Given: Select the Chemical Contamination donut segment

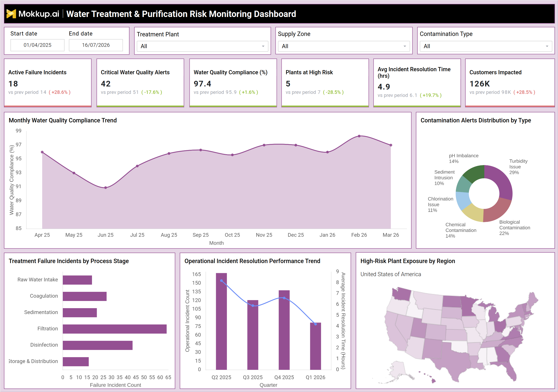Looking at the screenshot, I should (473, 214).
